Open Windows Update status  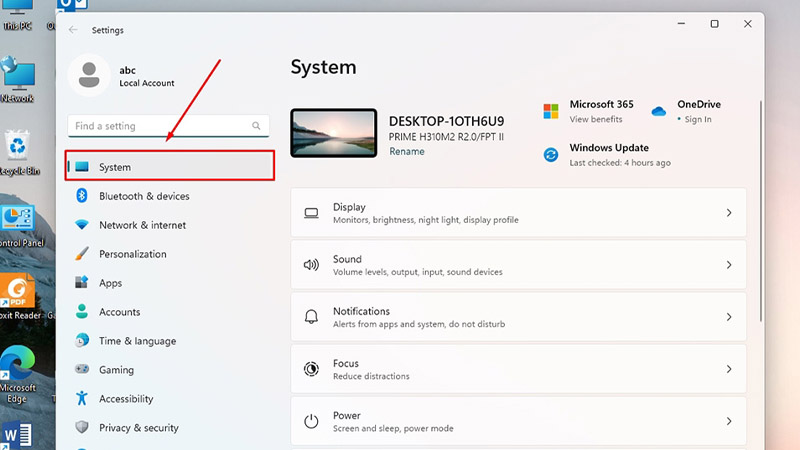pyautogui.click(x=608, y=154)
